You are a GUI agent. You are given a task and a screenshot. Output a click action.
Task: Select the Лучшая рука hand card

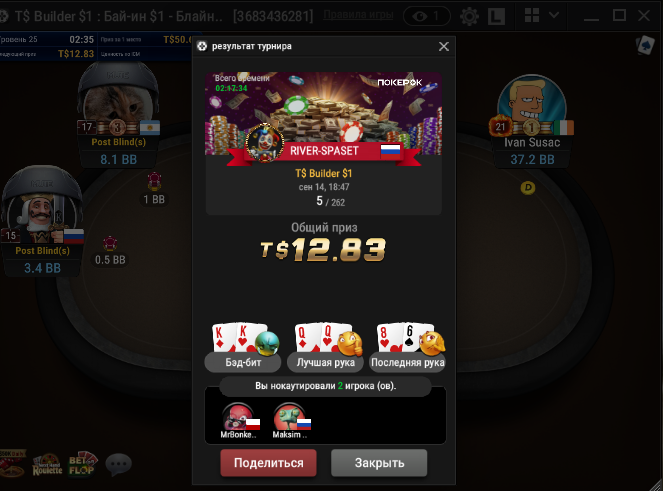click(x=325, y=347)
